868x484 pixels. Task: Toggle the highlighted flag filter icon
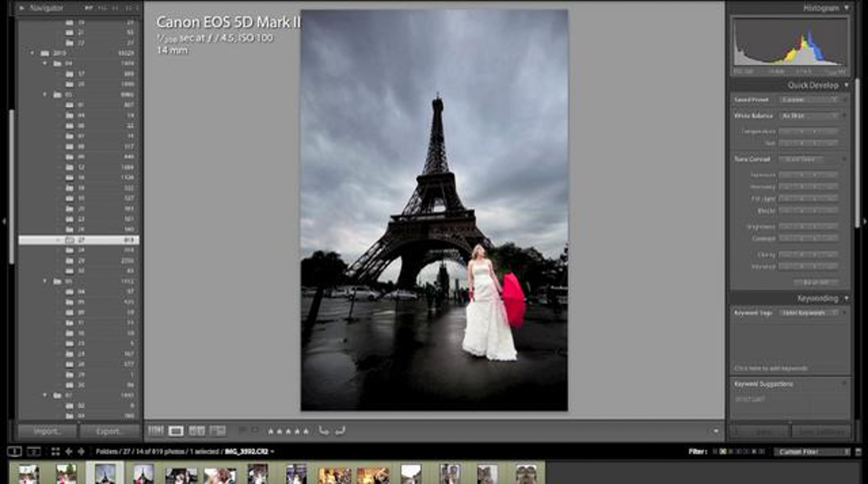[x=723, y=452]
